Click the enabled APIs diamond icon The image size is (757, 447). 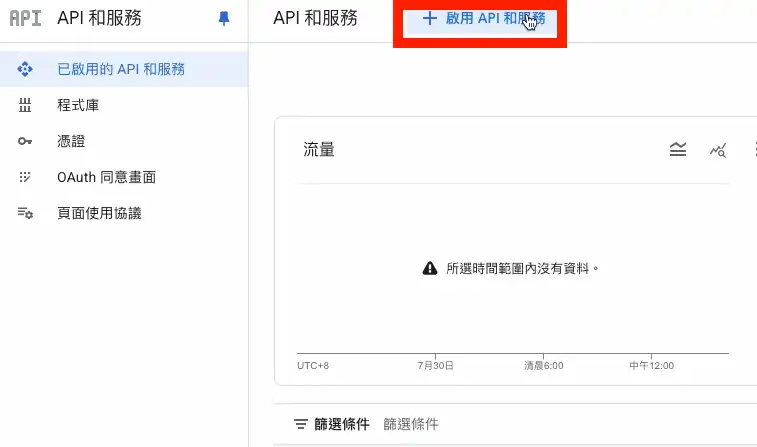click(25, 69)
